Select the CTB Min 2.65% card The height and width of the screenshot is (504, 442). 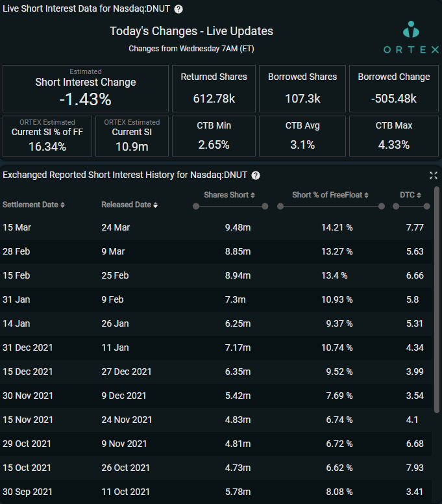click(x=214, y=136)
